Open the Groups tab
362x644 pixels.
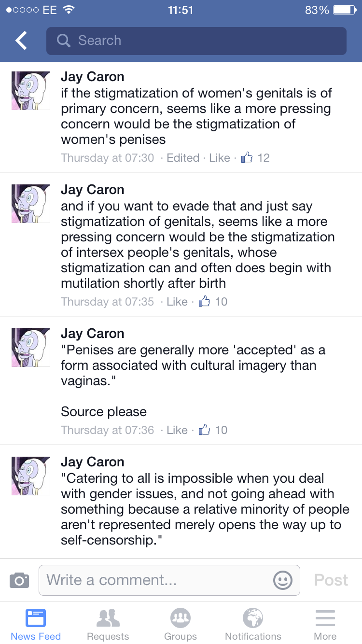click(x=181, y=624)
